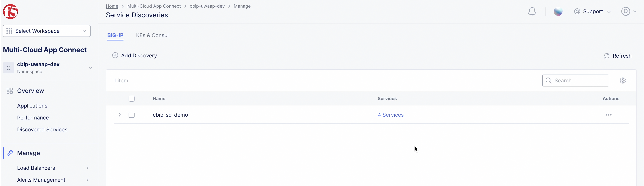Image resolution: width=644 pixels, height=186 pixels.
Task: Expand the cbip-sd-demo row details
Action: pyautogui.click(x=119, y=115)
